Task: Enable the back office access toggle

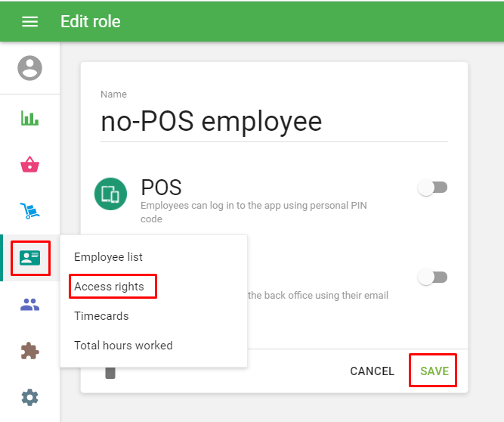Action: (x=433, y=278)
